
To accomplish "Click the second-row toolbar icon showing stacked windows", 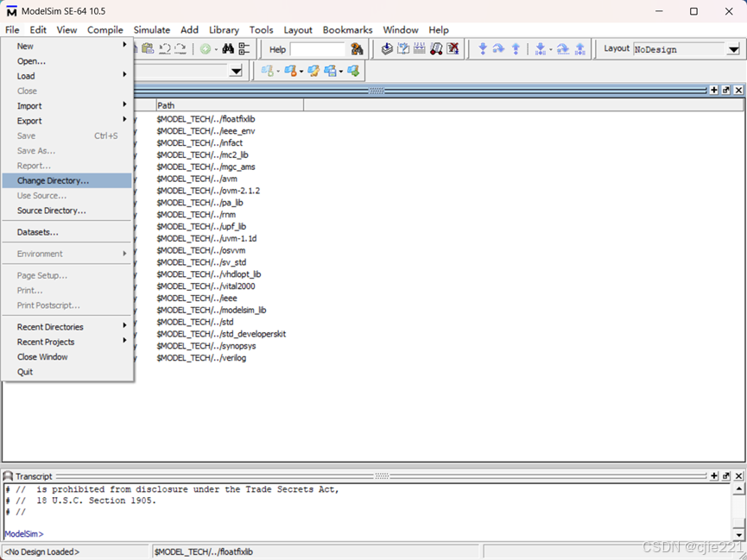I will 330,71.
